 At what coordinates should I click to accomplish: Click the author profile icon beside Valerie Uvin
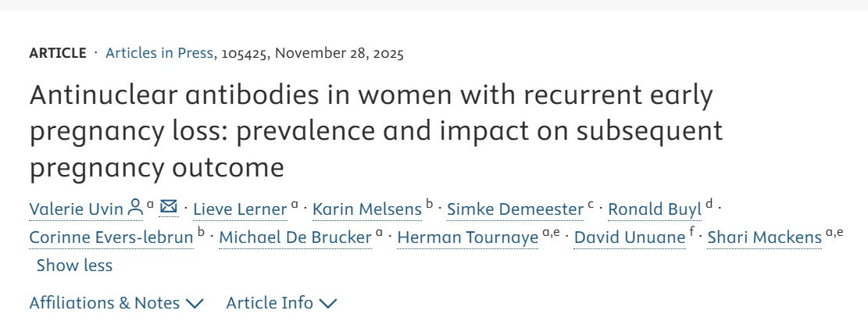pos(135,208)
